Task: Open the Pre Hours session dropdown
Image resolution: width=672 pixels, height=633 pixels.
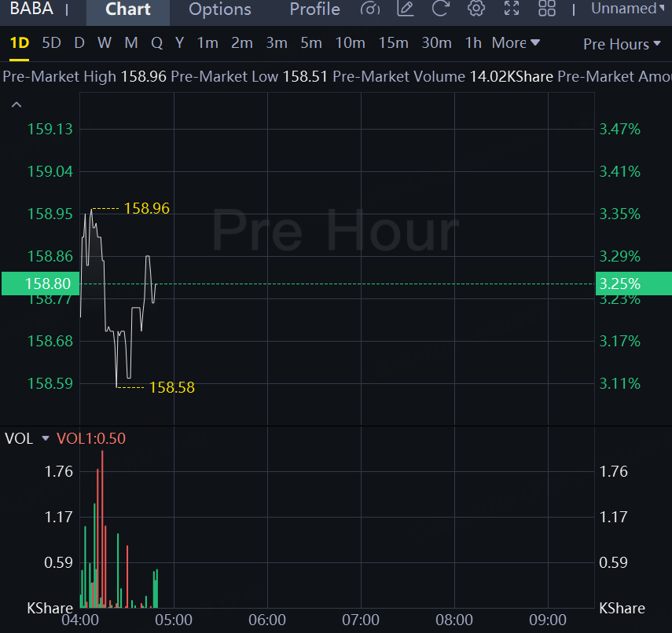Action: 622,44
